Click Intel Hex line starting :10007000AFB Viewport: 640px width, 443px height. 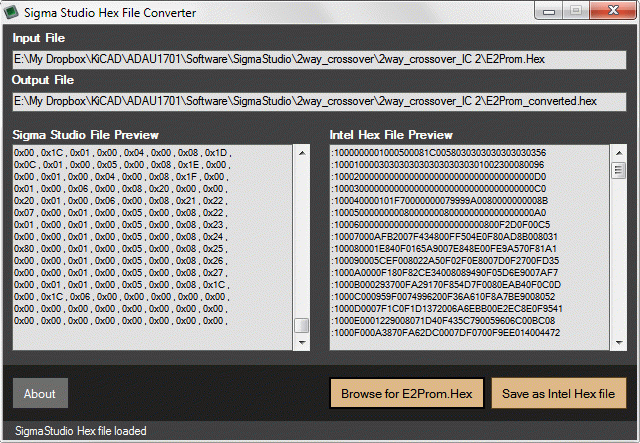tap(444, 237)
